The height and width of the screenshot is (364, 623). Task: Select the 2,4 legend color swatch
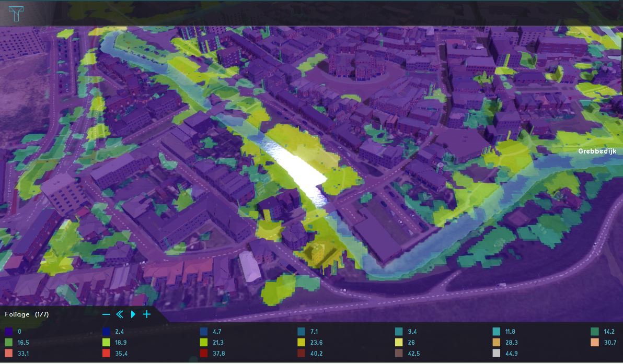pyautogui.click(x=107, y=331)
